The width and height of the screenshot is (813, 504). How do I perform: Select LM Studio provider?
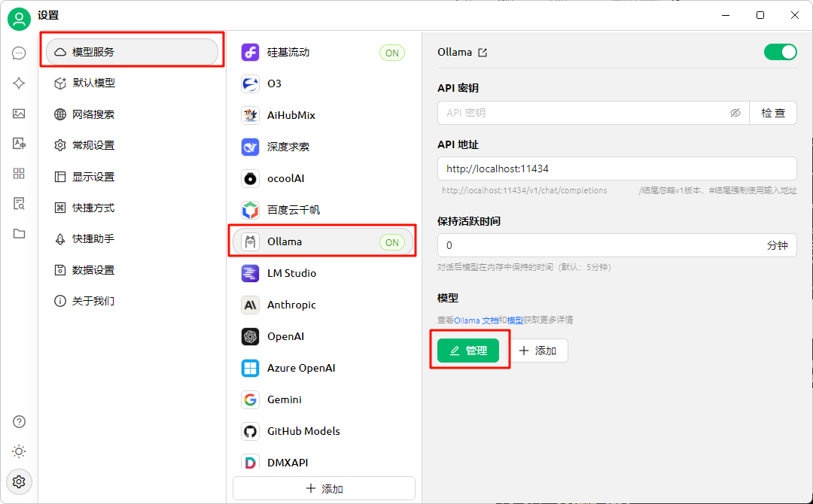point(324,274)
